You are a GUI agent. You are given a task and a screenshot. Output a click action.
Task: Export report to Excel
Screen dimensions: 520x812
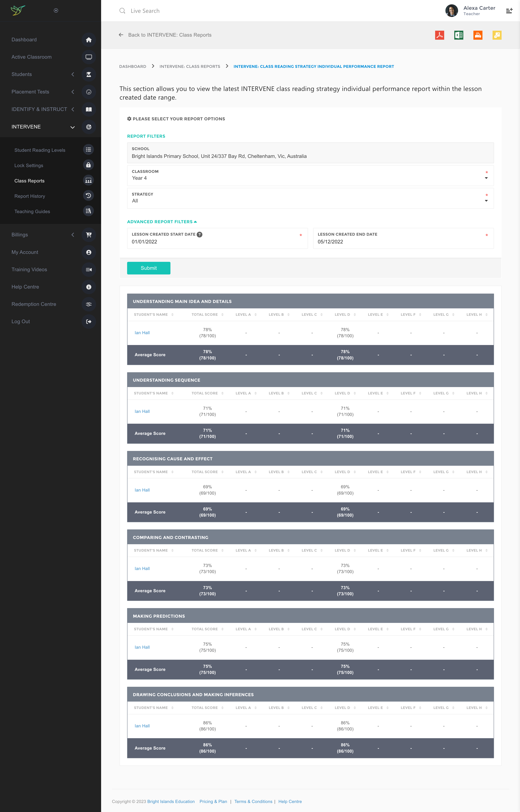pos(459,35)
